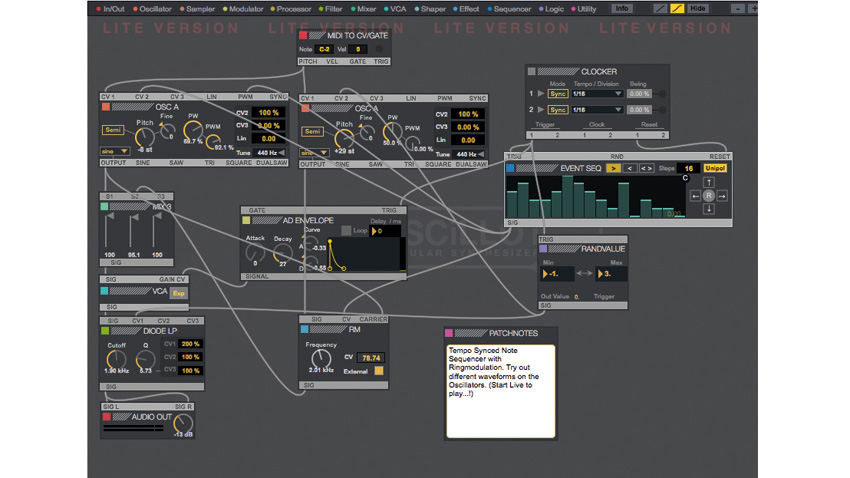Click the Hide button

point(697,8)
